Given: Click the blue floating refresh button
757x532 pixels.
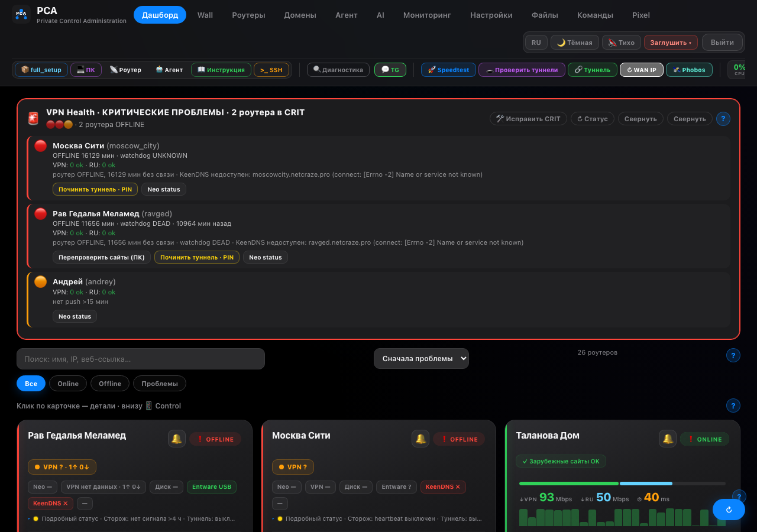Looking at the screenshot, I should tap(729, 510).
